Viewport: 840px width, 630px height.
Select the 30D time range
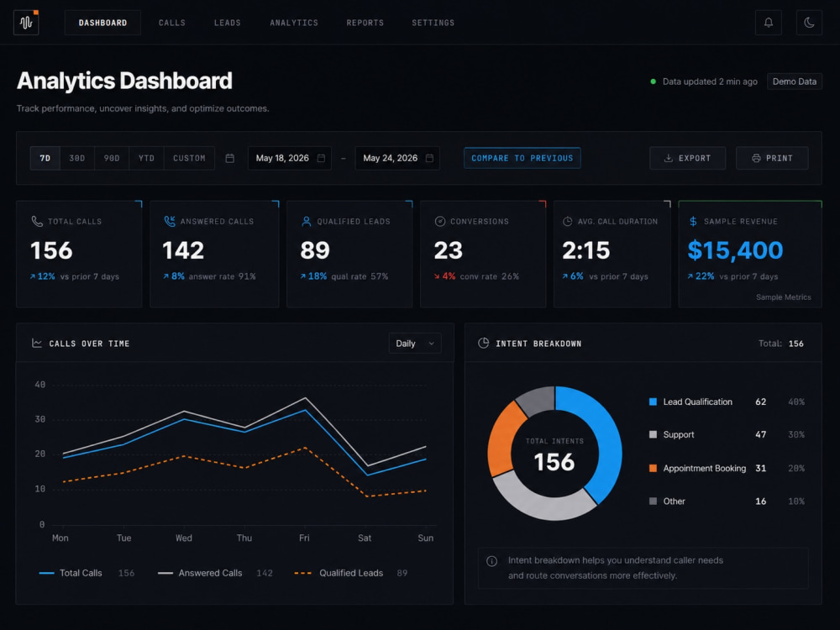point(77,158)
